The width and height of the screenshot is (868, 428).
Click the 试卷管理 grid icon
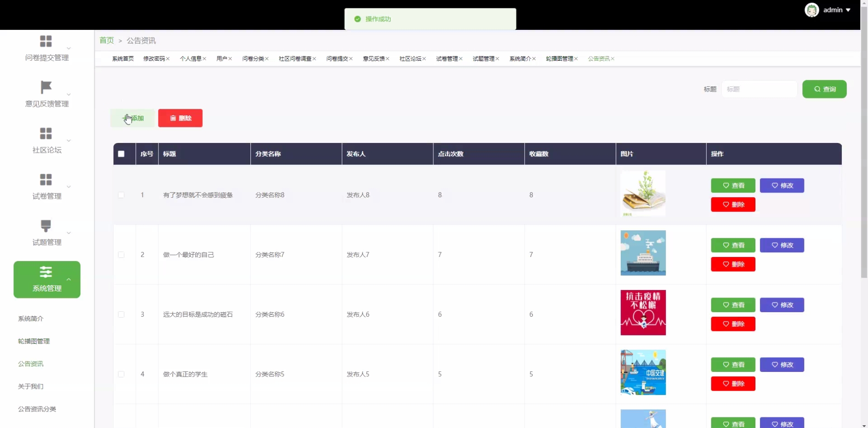[45, 179]
